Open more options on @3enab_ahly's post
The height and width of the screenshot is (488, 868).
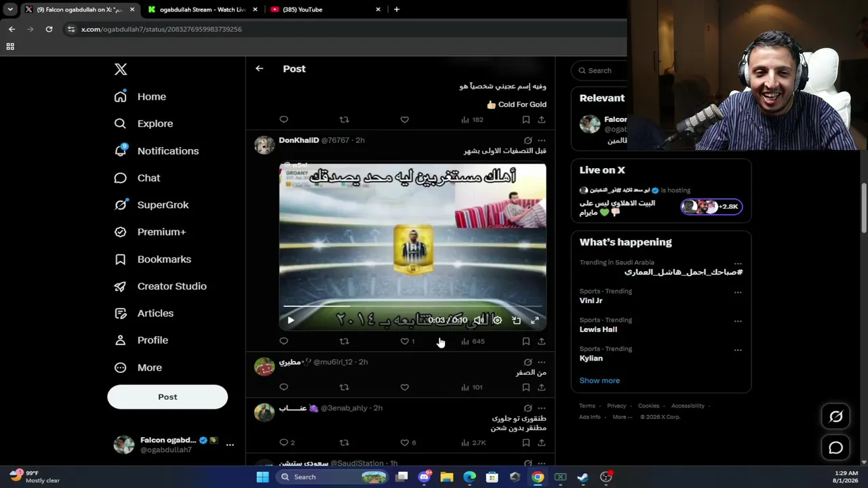click(541, 408)
